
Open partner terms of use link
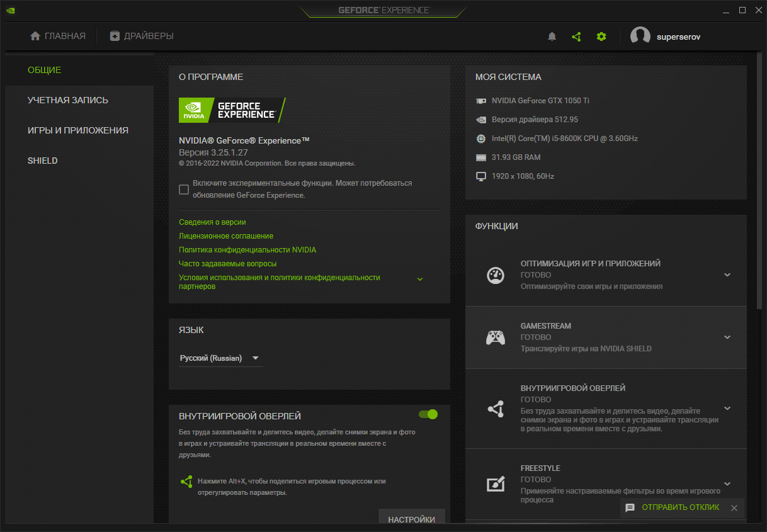(x=280, y=282)
